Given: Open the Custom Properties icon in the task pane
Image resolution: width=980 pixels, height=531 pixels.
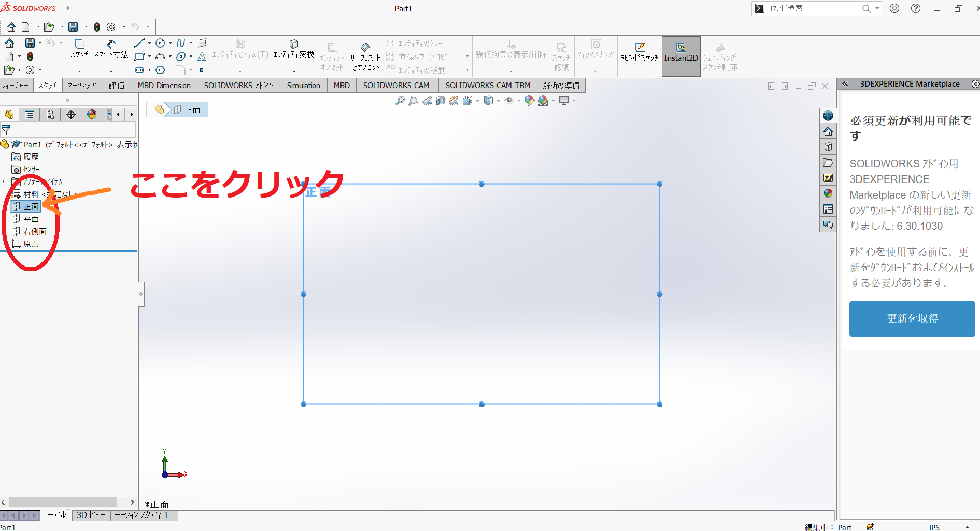Looking at the screenshot, I should (828, 209).
